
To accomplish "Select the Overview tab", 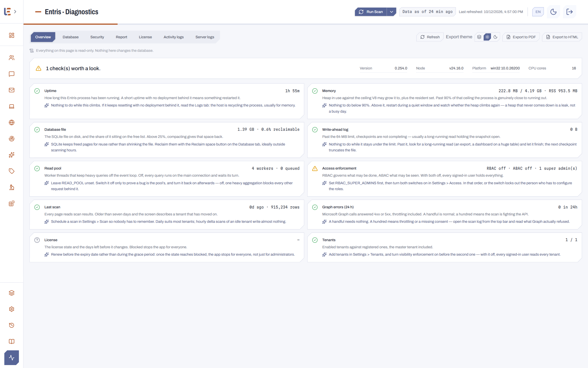I will tap(43, 37).
